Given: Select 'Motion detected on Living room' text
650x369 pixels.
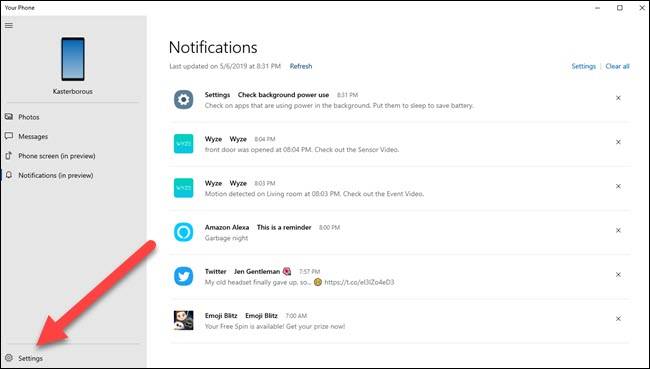Looking at the screenshot, I should 314,194.
